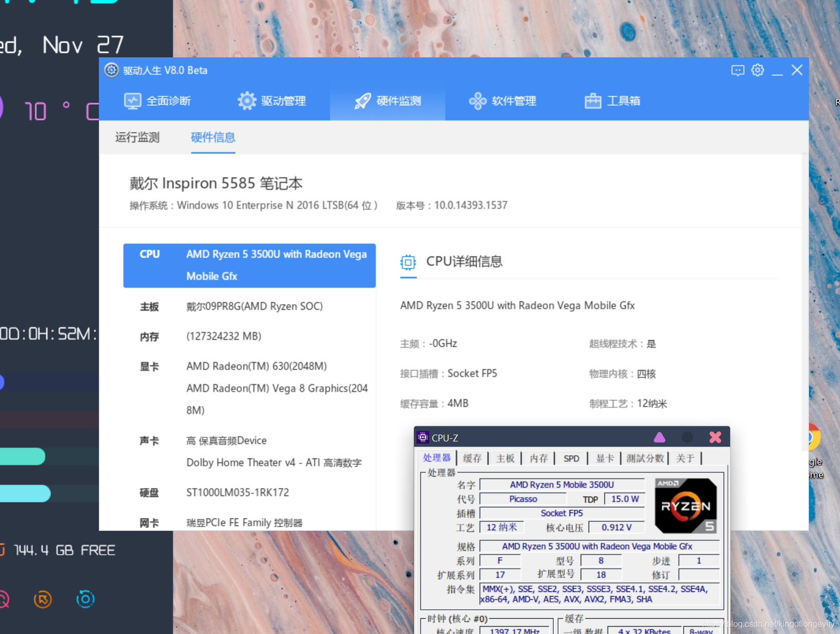Viewport: 840px width, 634px height.
Task: Click orange circular arrow icon in widget
Action: tap(43, 599)
